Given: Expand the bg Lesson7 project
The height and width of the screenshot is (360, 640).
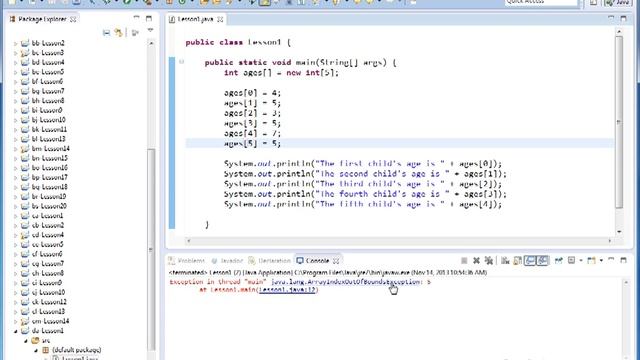Looking at the screenshot, I should [x=16, y=91].
